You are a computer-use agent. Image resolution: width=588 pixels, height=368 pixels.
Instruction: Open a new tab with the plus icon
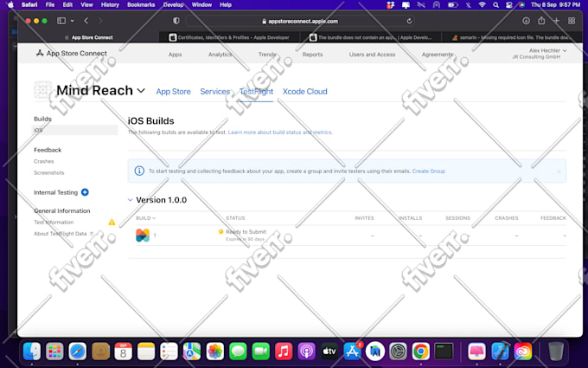point(556,21)
